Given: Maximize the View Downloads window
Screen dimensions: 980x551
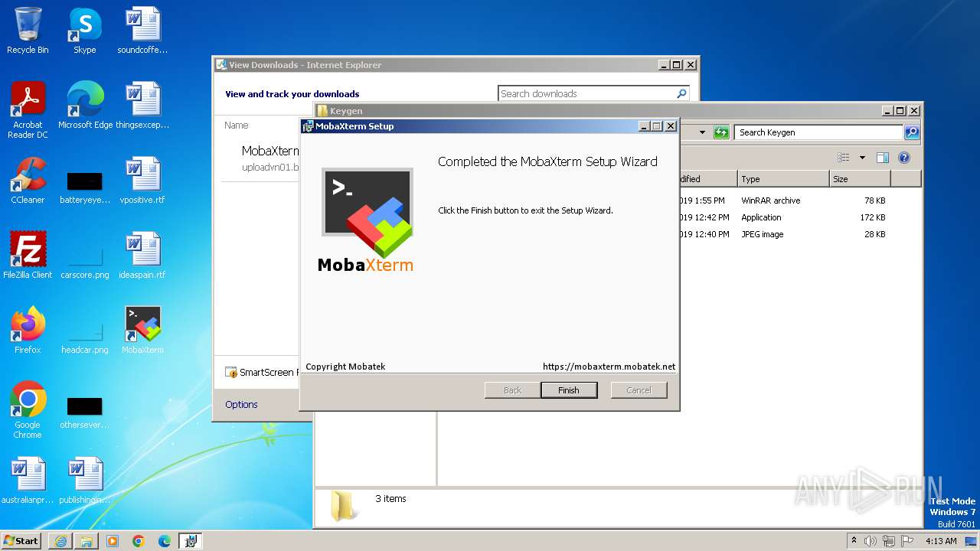Looking at the screenshot, I should (x=677, y=65).
